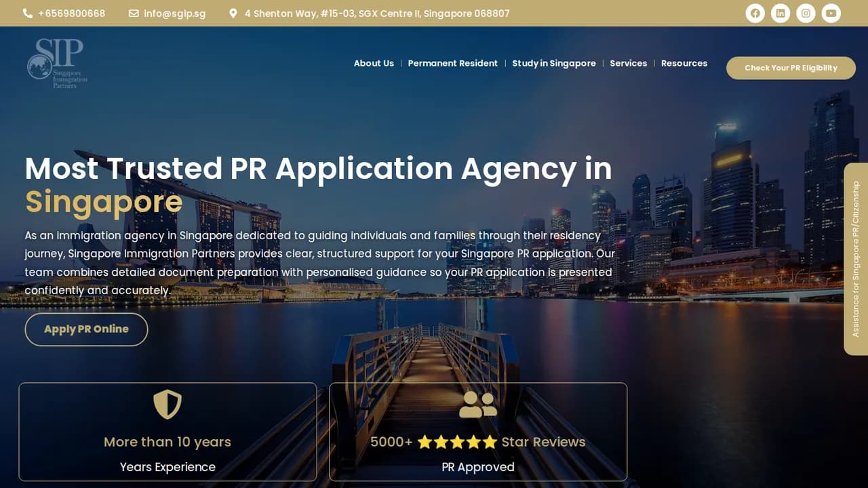868x488 pixels.
Task: Click the Years Experience label
Action: click(167, 467)
